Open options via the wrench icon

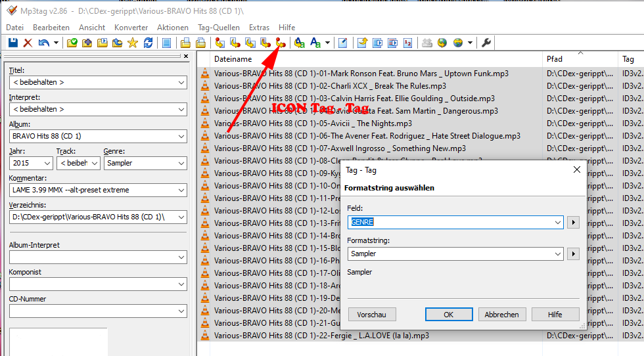pyautogui.click(x=486, y=43)
